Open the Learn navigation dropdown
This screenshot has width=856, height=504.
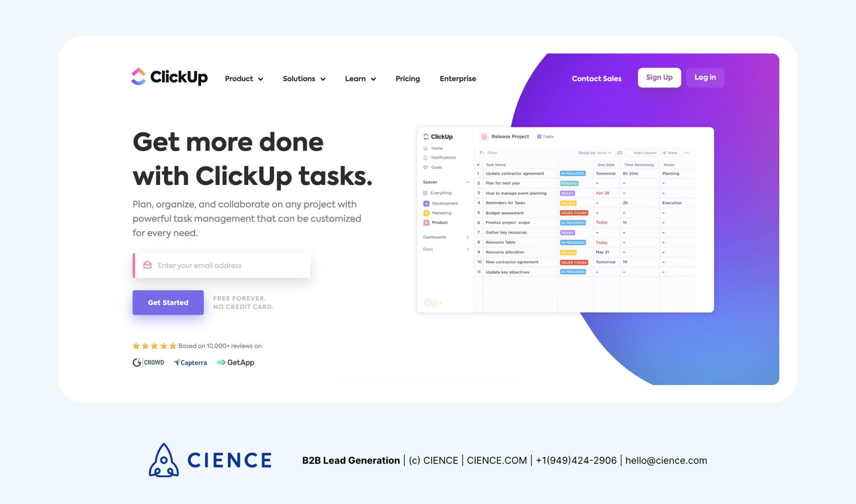point(360,78)
